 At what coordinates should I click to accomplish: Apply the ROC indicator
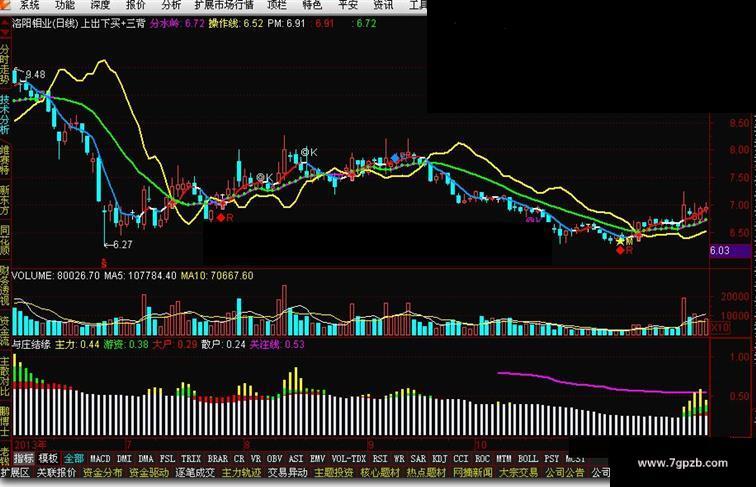482,458
